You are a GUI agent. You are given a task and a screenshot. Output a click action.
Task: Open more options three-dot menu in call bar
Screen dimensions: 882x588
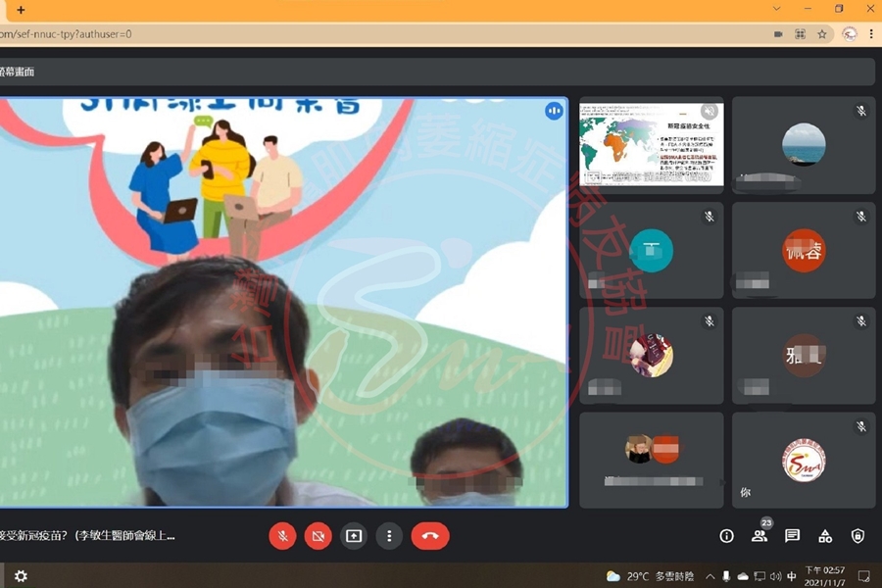pos(389,536)
